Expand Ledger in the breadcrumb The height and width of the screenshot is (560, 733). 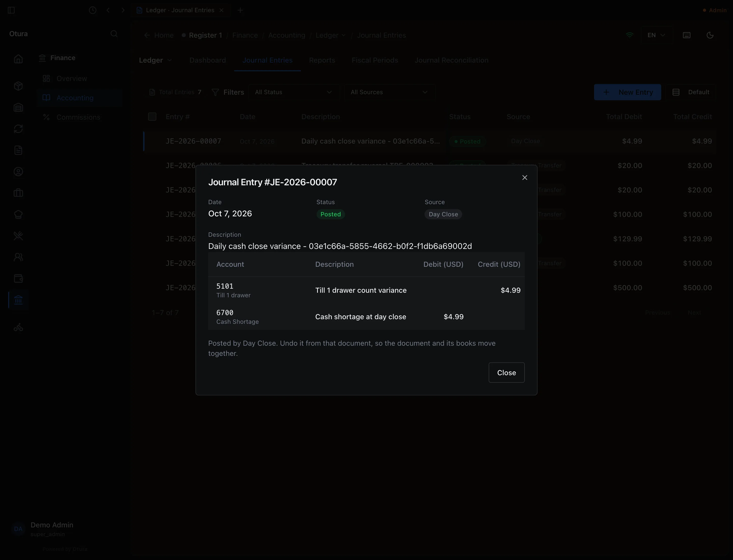(330, 35)
